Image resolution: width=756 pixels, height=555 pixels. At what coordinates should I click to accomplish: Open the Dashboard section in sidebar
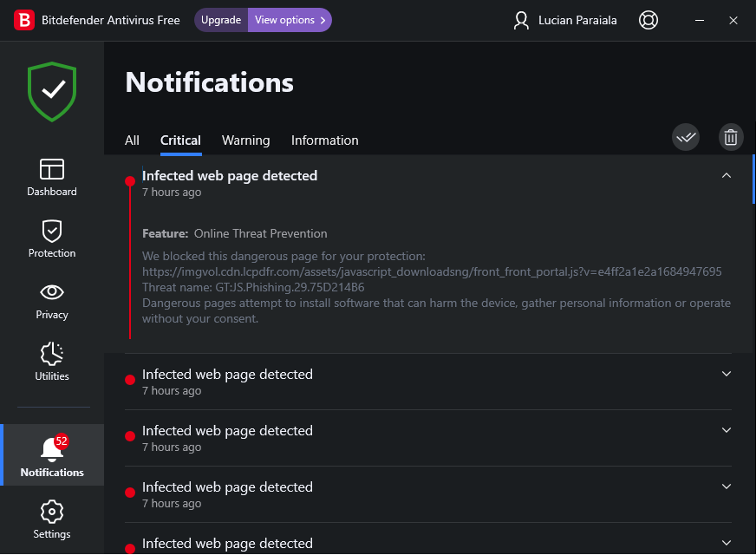(52, 176)
